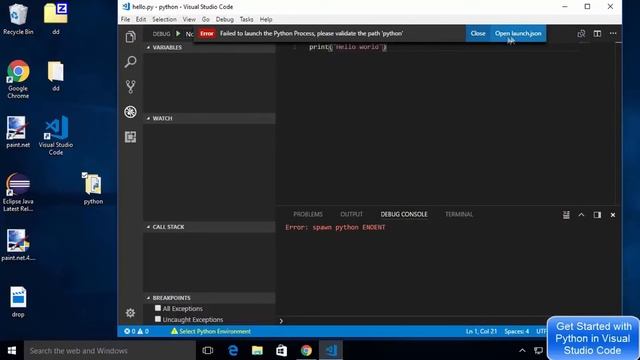Change indentation via Spaces: 4
This screenshot has height=360, width=640.
[516, 331]
